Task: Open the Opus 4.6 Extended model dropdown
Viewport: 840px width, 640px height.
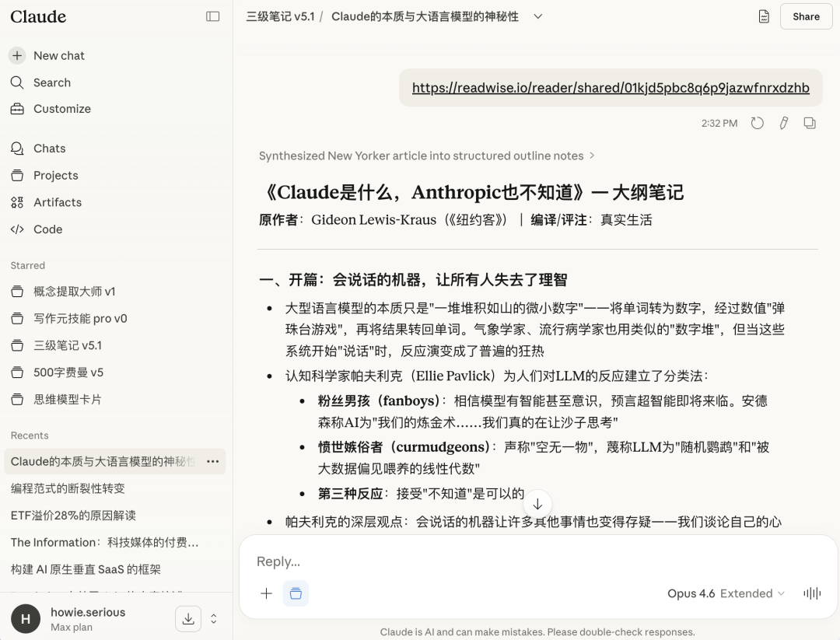Action: pos(726,593)
